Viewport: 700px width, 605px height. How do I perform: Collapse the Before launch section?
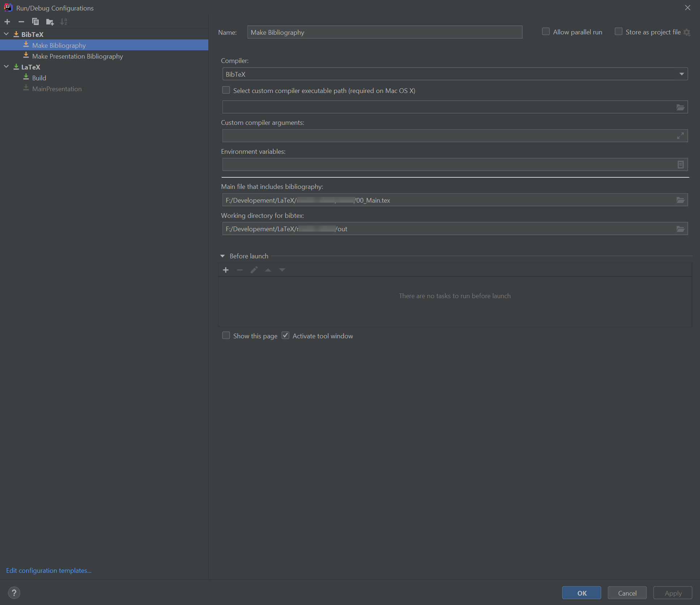[223, 256]
